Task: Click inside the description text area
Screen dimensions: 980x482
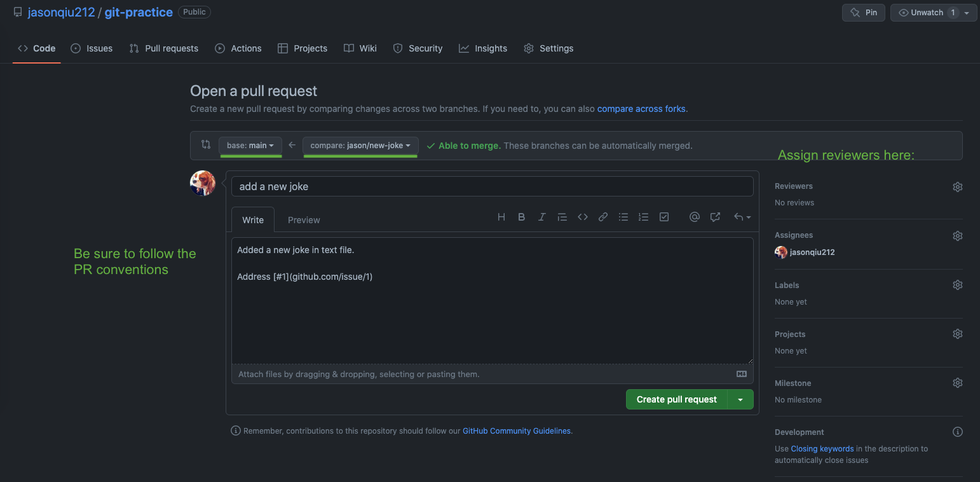Action: coord(493,301)
